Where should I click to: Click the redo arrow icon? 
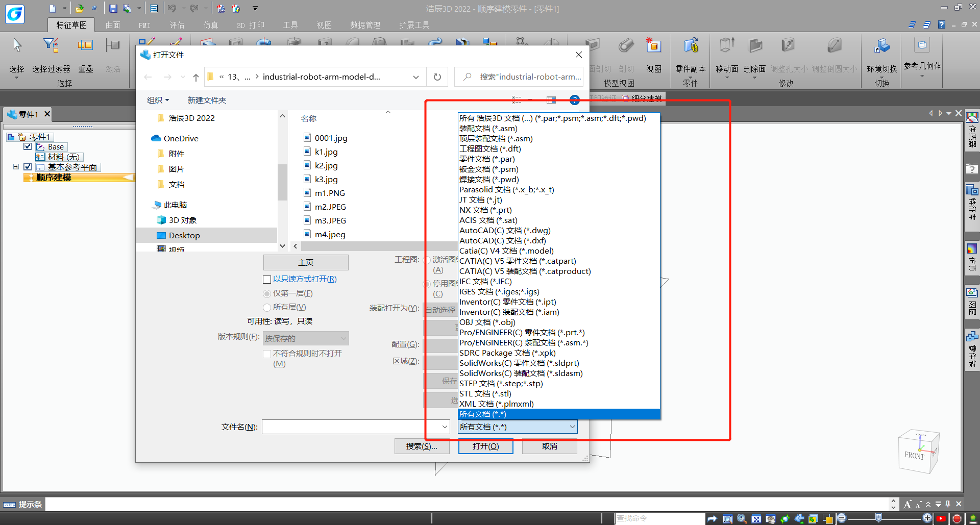[194, 8]
